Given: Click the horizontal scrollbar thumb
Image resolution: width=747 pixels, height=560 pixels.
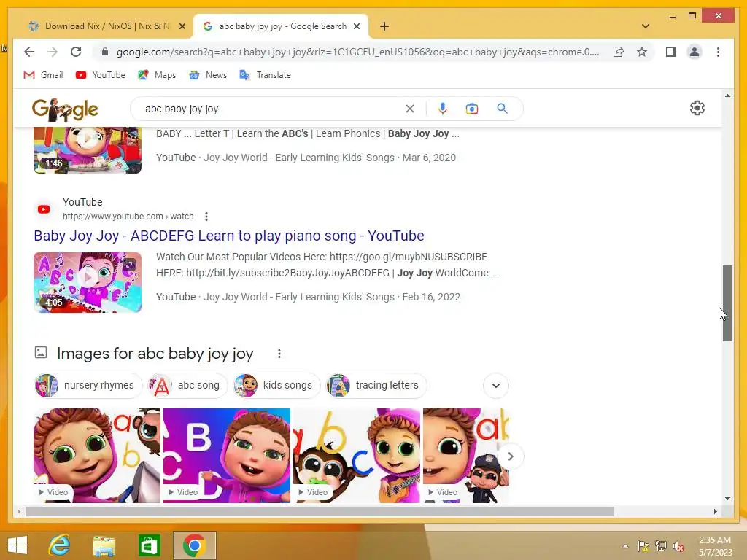Looking at the screenshot, I should point(320,511).
